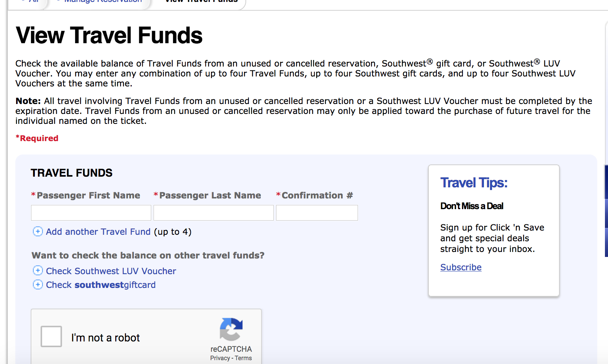The height and width of the screenshot is (364, 608).
Task: Click the Subscribe link
Action: click(x=461, y=267)
